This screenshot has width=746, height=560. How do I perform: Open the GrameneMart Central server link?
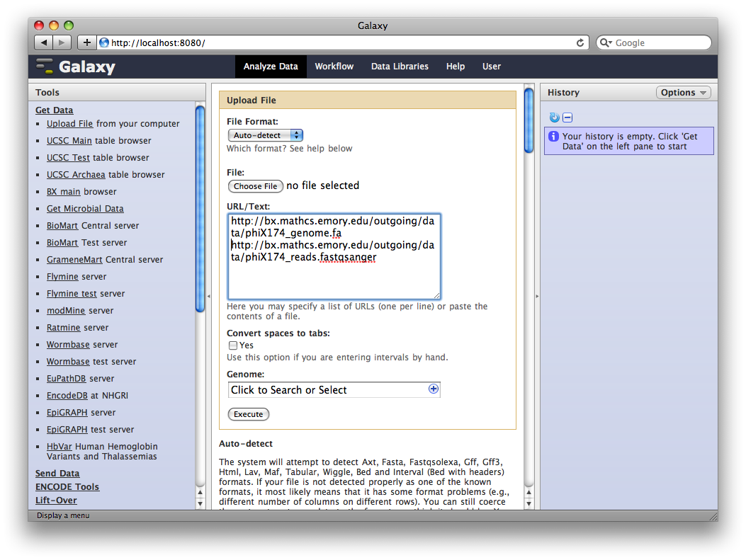pos(74,260)
